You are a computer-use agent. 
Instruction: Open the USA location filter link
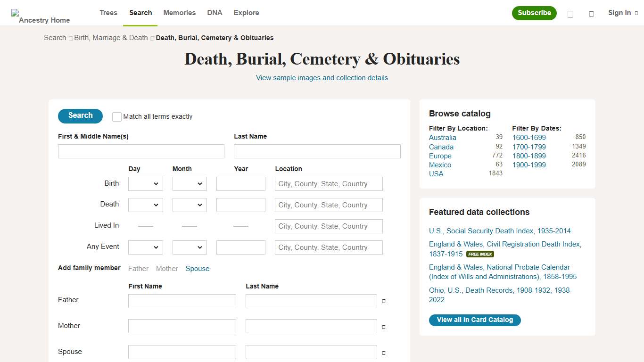coord(436,174)
